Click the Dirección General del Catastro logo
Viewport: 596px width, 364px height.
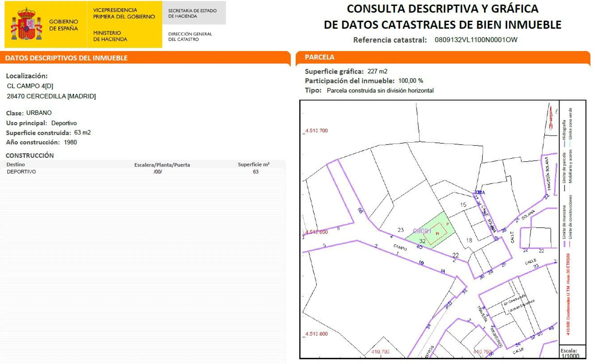tap(190, 37)
